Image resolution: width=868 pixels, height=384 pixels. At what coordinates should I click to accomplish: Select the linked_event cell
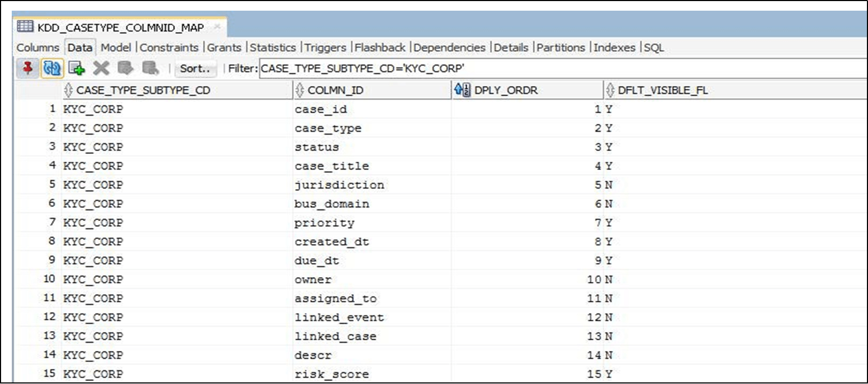tap(372, 317)
